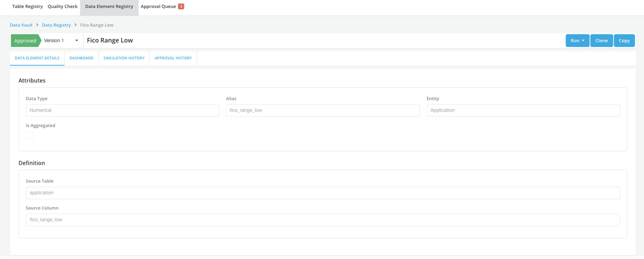
Task: Click into the Source Column field
Action: (323, 220)
